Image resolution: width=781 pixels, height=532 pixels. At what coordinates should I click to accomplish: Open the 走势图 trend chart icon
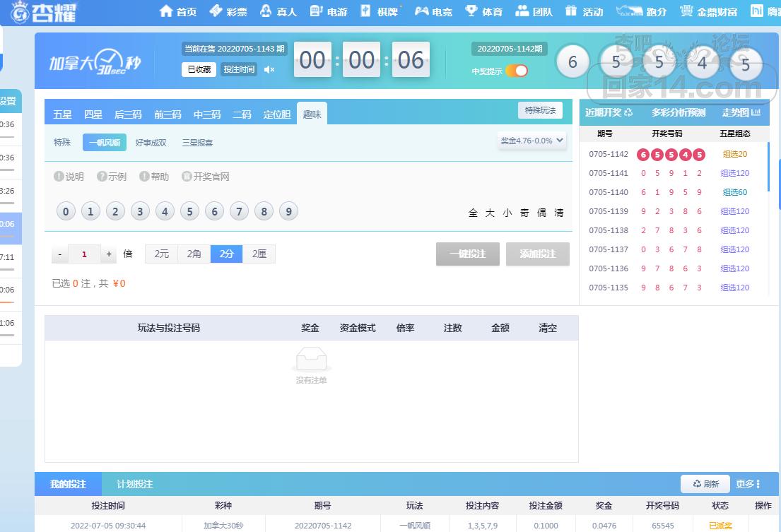(756, 112)
